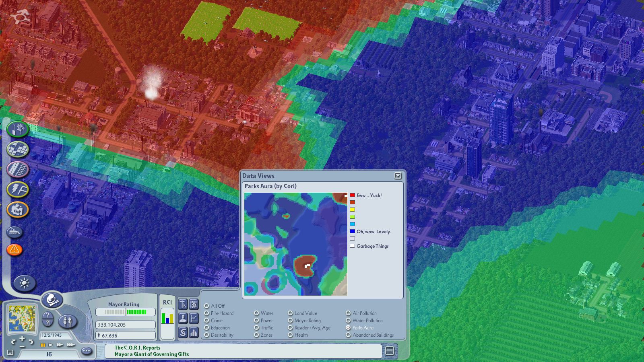Open the Emergency tools button

pos(14,250)
